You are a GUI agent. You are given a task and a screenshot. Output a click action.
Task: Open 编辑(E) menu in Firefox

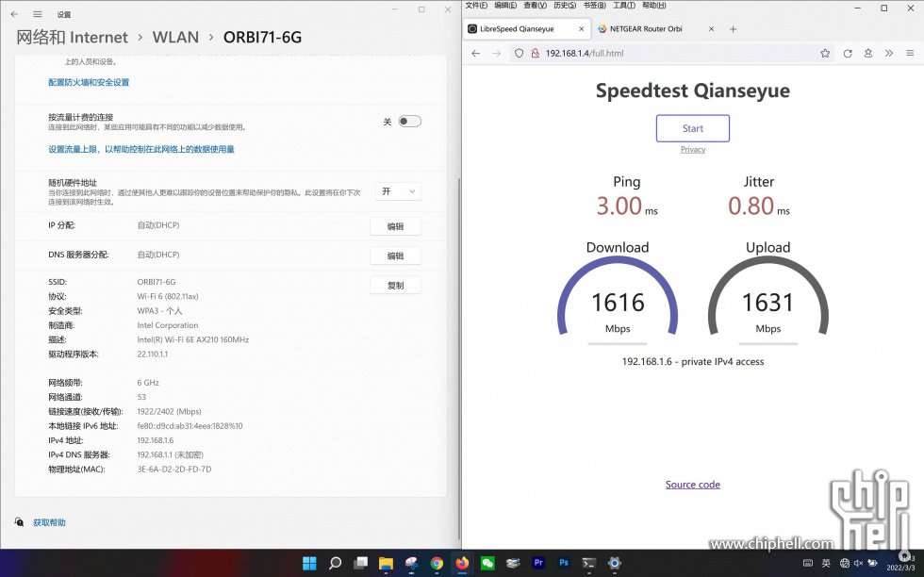pyautogui.click(x=505, y=6)
